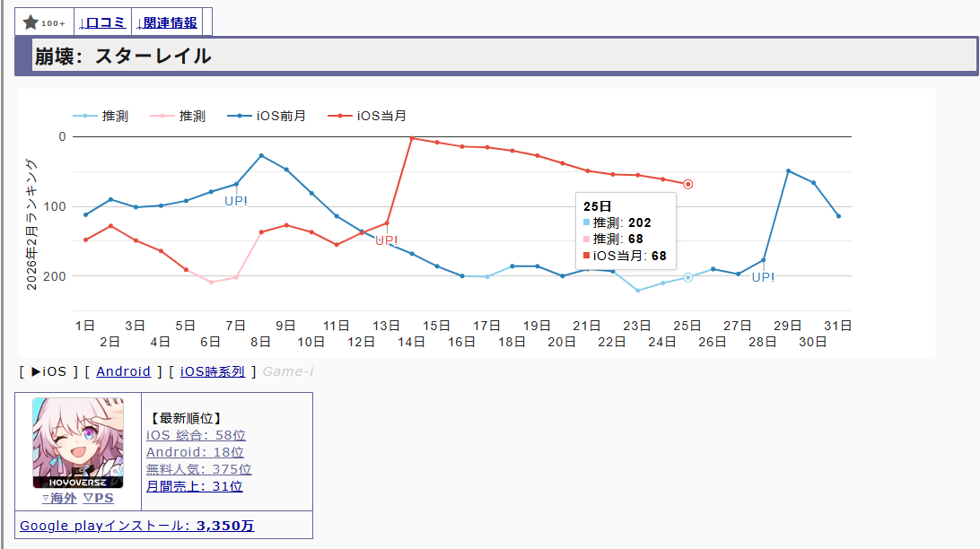Screen dimensions: 980x549
Task: Click the blue UP! annotation near 28日
Action: click(x=763, y=277)
